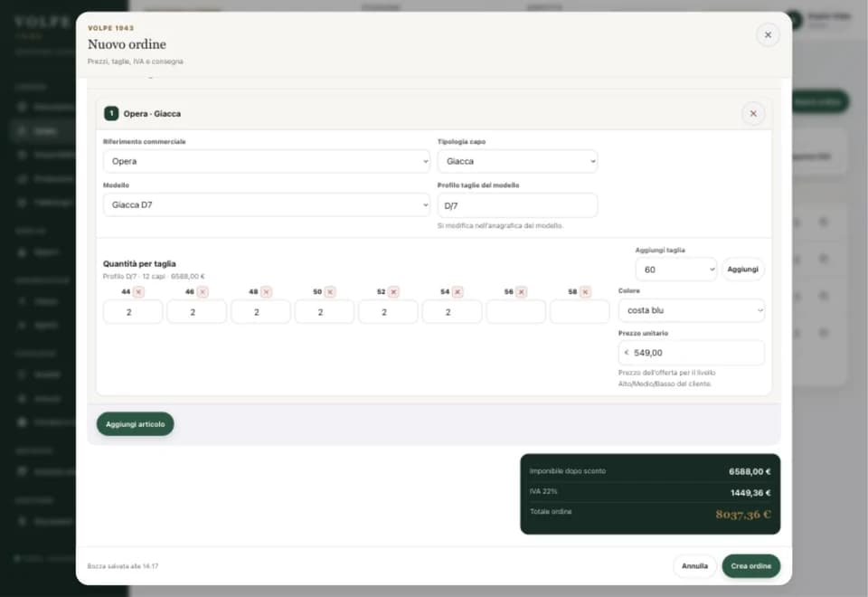
Task: Remove size 58 column
Action: [585, 292]
